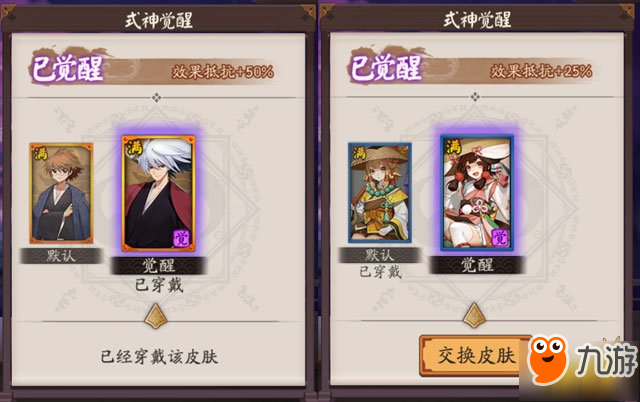Screen dimensions: 640x402
Task: Click the 满 badge on straw-hat card
Action: tap(359, 153)
